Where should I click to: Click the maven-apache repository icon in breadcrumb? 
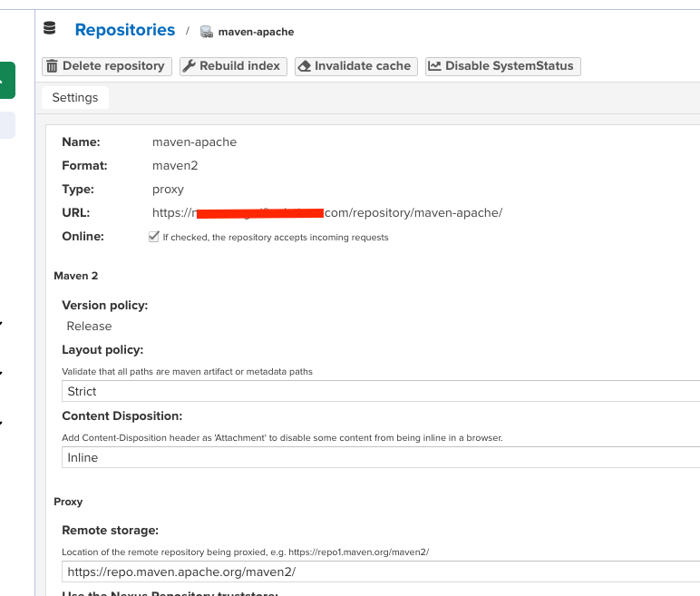(207, 32)
